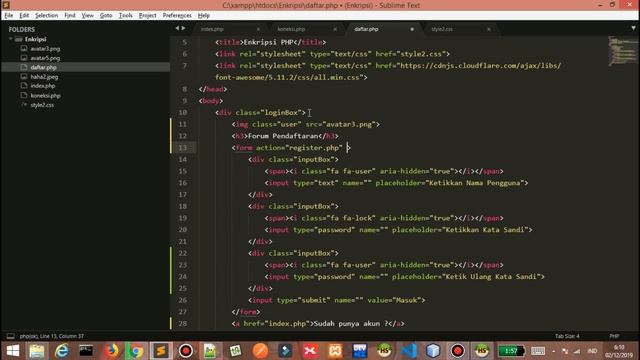
Task: Click the minimap code preview
Action: coord(622,51)
